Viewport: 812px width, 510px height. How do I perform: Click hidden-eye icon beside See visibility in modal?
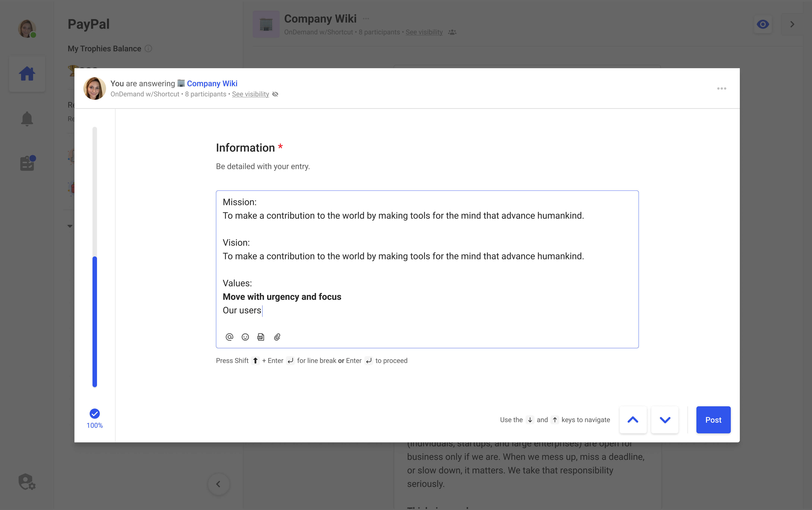(x=275, y=94)
